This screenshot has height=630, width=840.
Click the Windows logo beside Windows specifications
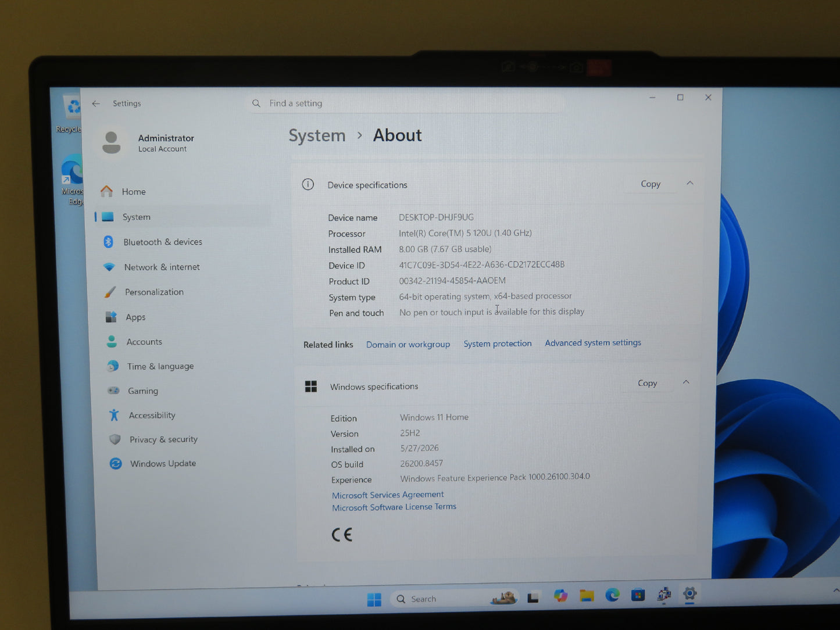pyautogui.click(x=311, y=386)
